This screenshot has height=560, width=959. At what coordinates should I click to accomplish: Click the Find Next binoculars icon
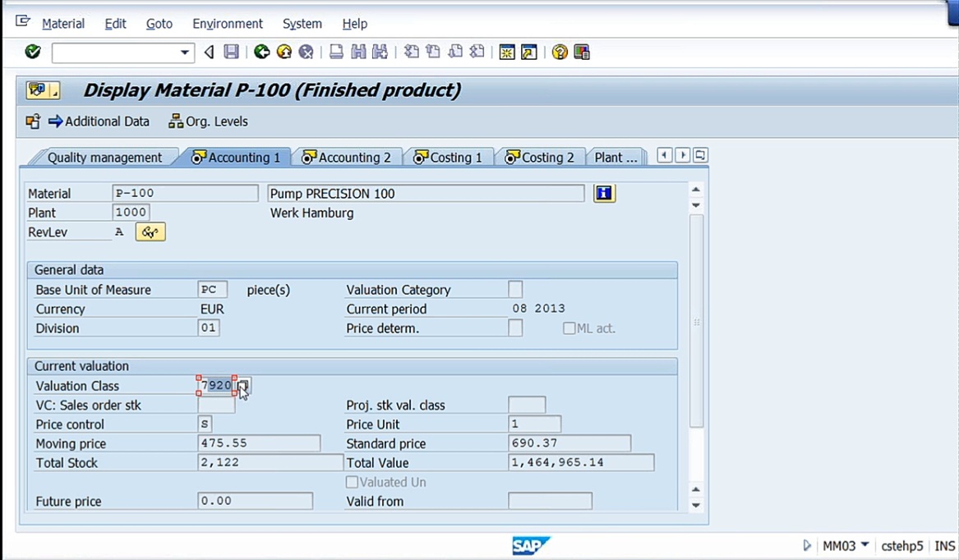(x=380, y=52)
